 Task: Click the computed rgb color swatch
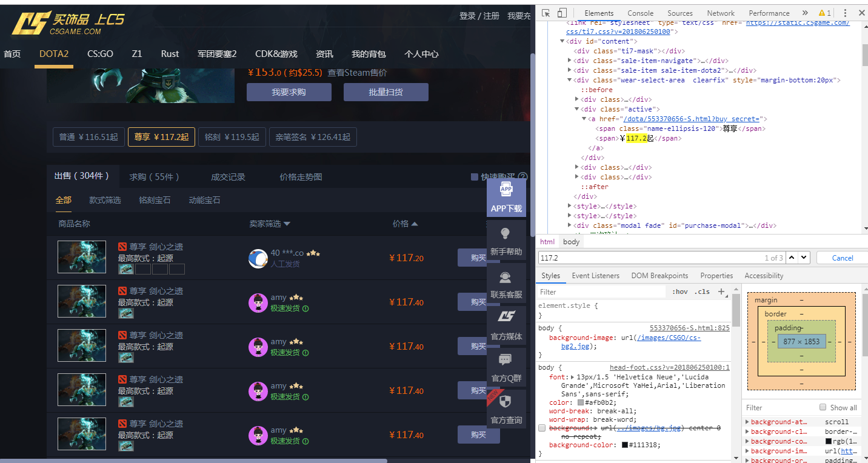829,441
